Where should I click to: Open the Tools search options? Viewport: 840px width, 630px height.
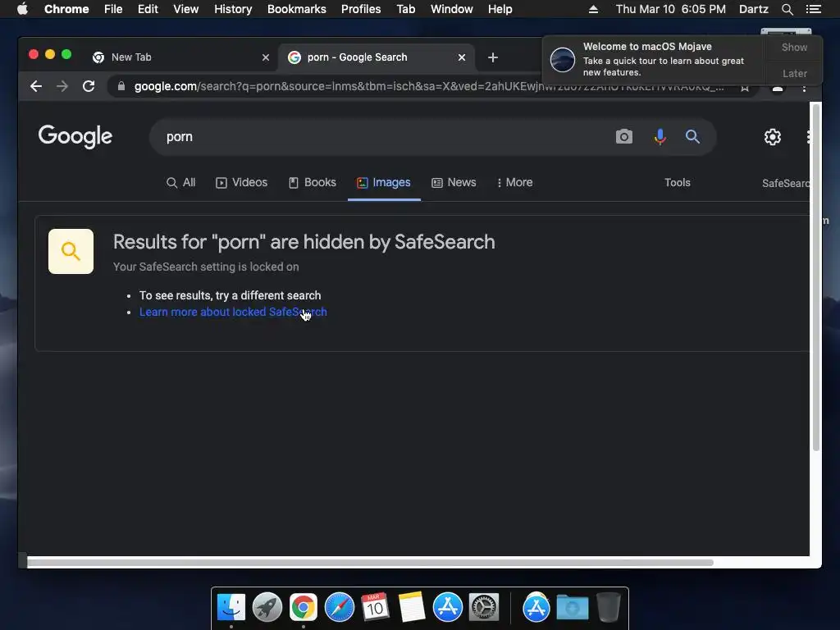tap(677, 183)
